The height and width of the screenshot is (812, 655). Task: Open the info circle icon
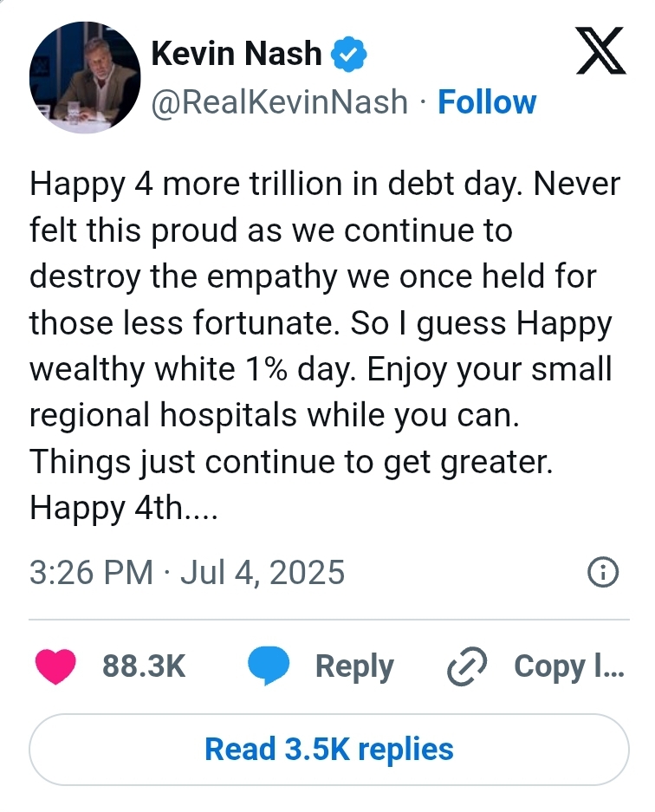pyautogui.click(x=603, y=572)
